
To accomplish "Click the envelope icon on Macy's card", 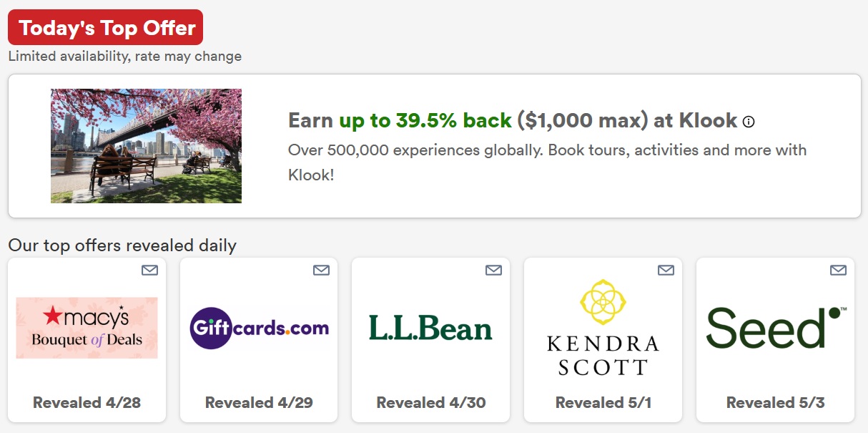I will click(149, 270).
